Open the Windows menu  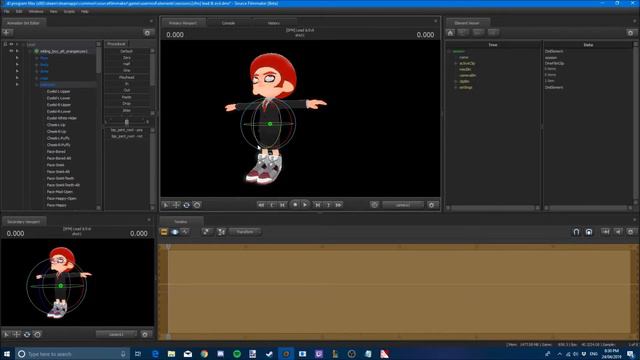pyautogui.click(x=36, y=11)
